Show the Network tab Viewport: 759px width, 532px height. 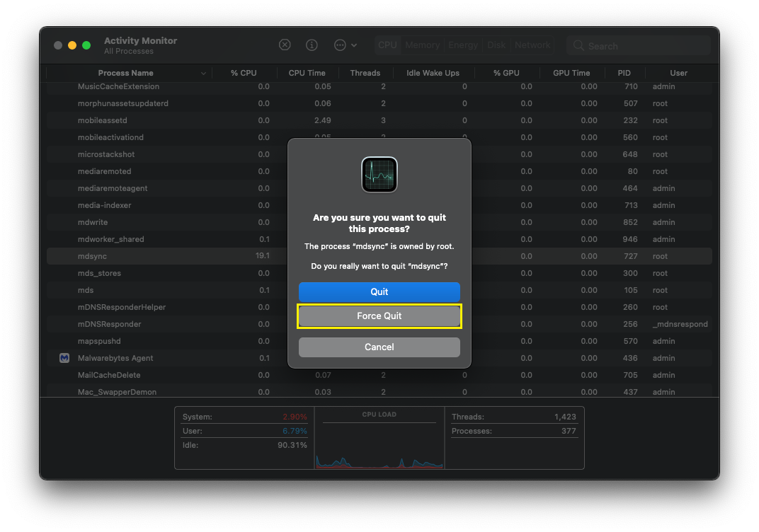[x=532, y=45]
